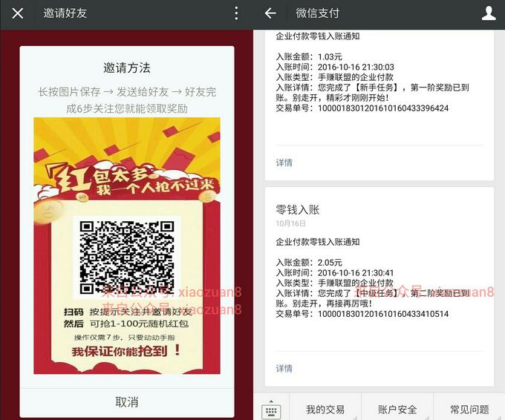Image resolution: width=505 pixels, height=420 pixels.
Task: Open 详情 for the 1.03元 payment
Action: click(284, 163)
